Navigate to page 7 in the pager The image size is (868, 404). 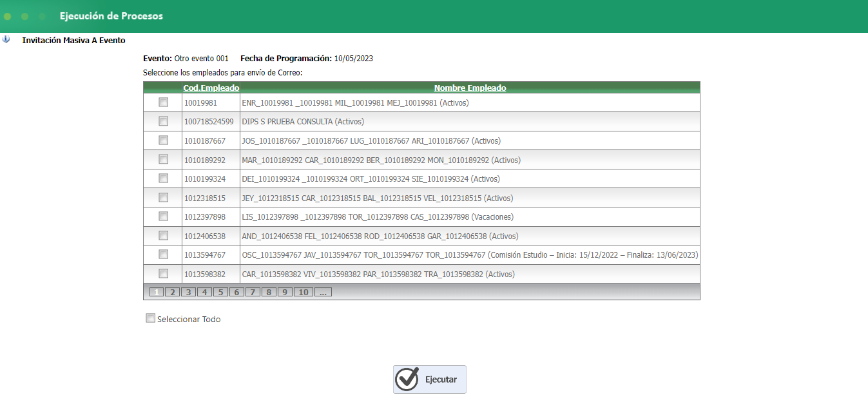tap(253, 292)
